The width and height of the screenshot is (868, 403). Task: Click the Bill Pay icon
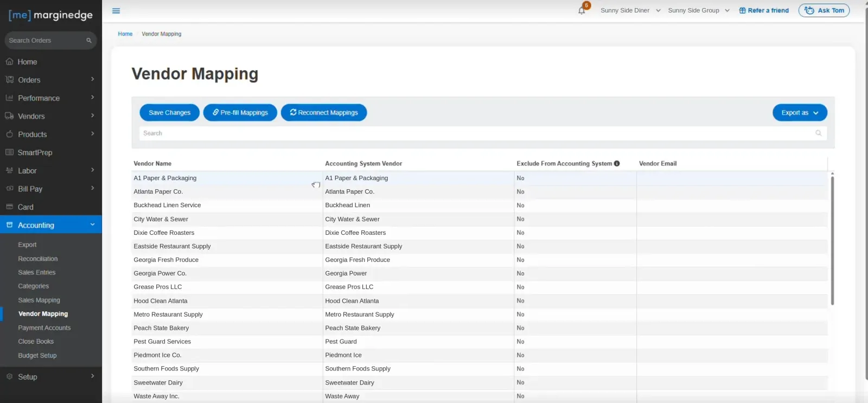click(9, 189)
